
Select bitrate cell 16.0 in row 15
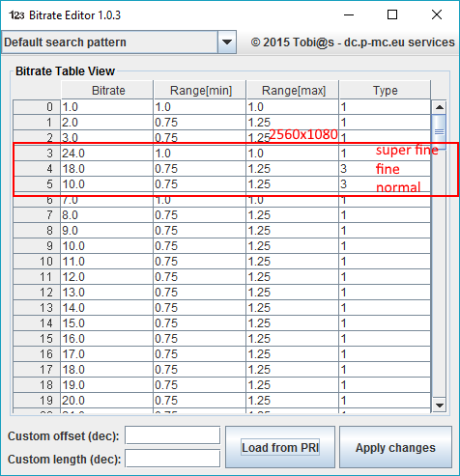coord(107,339)
